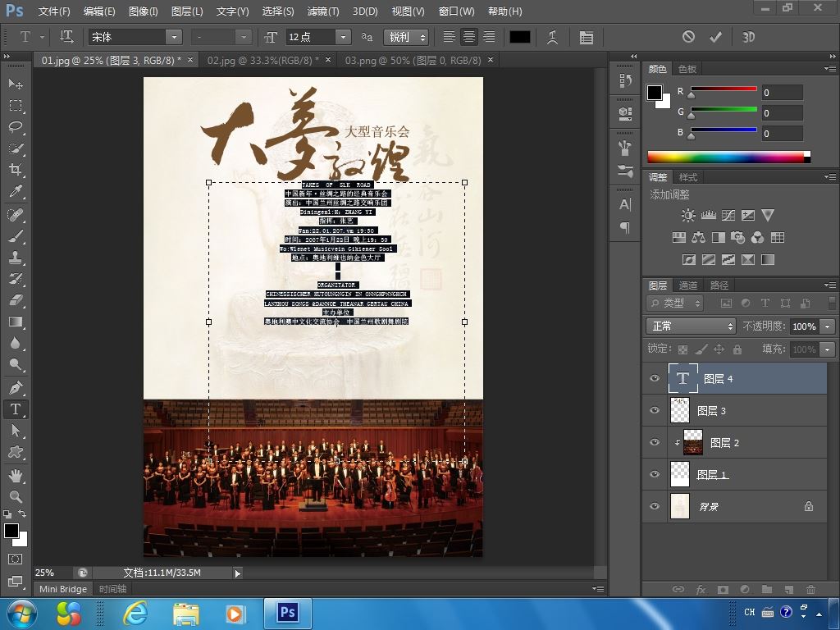Viewport: 840px width, 630px height.
Task: Select the Eyedropper tool
Action: (16, 191)
